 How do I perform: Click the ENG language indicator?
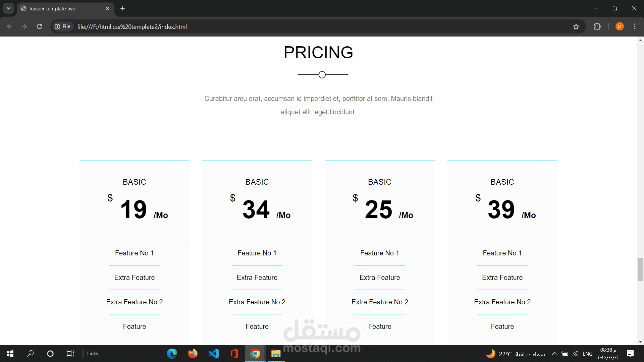pos(587,354)
